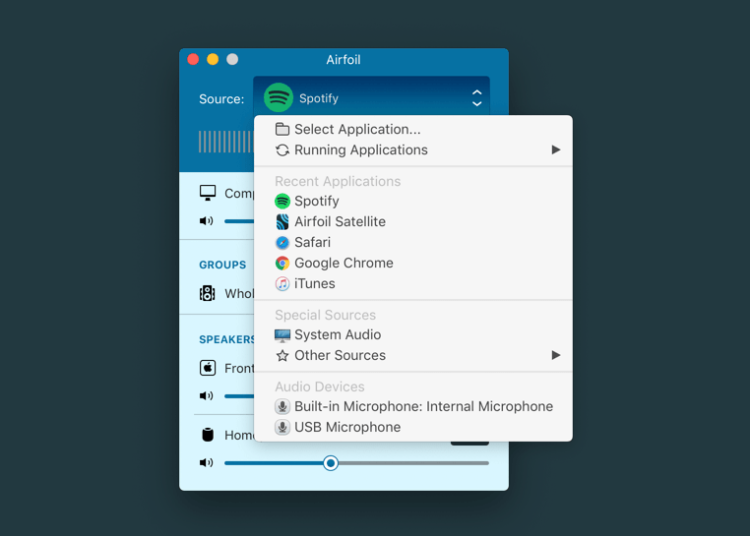
Task: Pick Other Sources from Special Sources
Action: (339, 355)
